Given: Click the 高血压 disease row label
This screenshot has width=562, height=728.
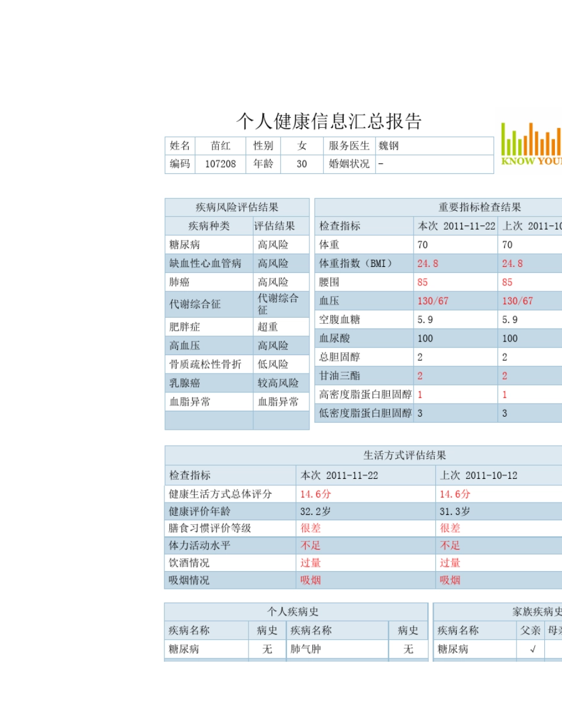Looking at the screenshot, I should (185, 346).
